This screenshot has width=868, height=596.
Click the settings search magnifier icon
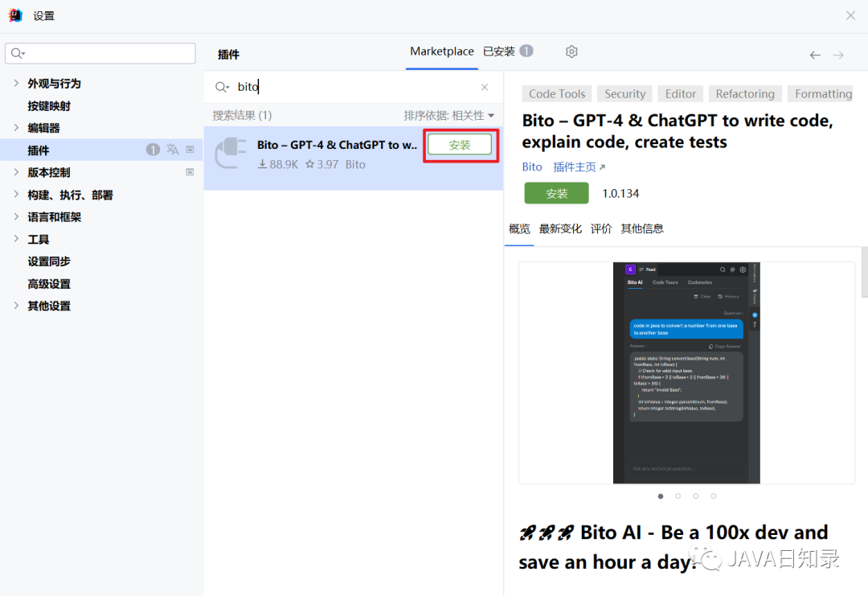click(18, 53)
